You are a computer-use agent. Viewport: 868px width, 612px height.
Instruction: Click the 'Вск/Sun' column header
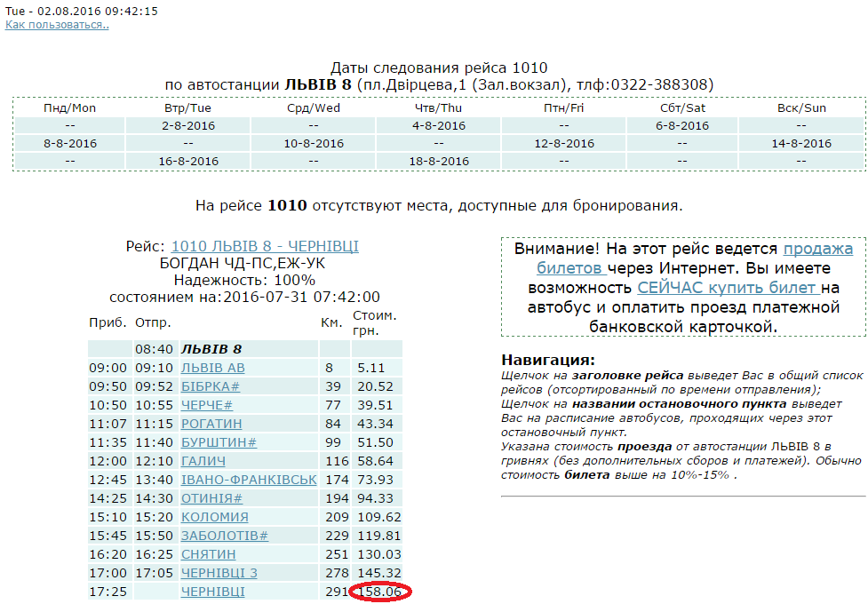(801, 108)
